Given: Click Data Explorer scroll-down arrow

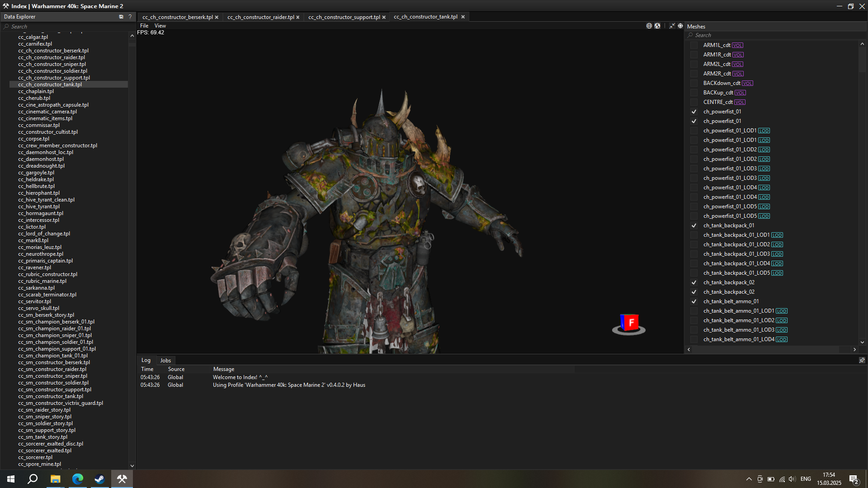Looking at the screenshot, I should coord(132,465).
